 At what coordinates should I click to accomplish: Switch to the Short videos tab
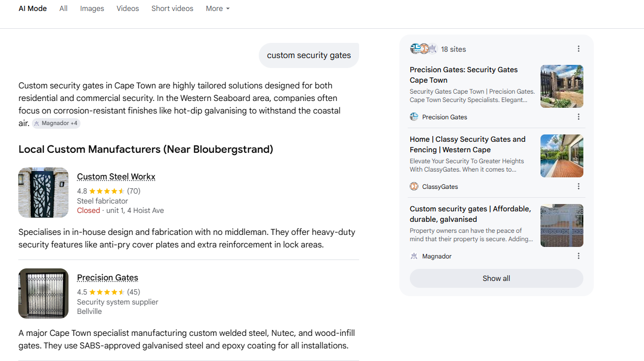172,8
